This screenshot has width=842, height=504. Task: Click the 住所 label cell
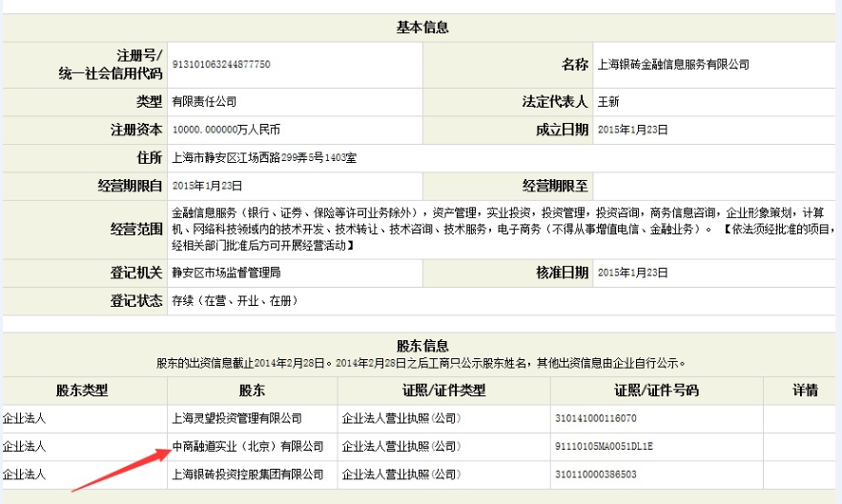point(85,158)
